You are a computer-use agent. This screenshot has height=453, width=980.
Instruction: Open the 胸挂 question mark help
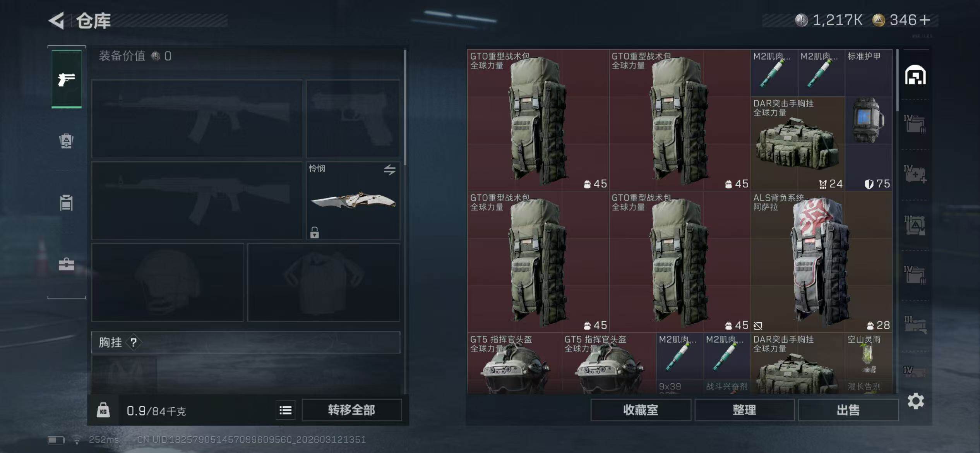(x=134, y=342)
